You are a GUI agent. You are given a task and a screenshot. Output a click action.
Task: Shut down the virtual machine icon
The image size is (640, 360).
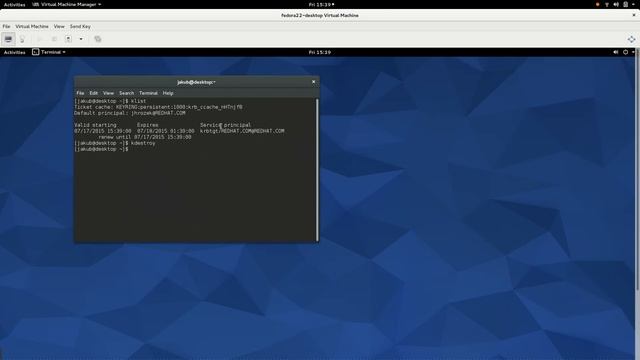69,39
